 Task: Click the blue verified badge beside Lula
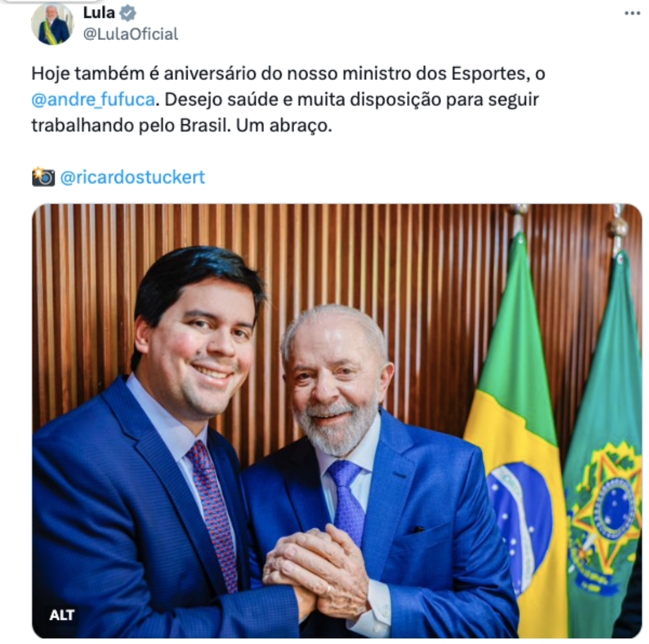(x=127, y=14)
